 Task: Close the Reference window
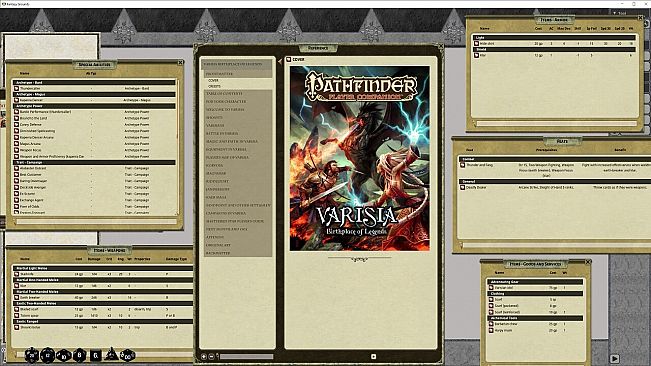(440, 46)
